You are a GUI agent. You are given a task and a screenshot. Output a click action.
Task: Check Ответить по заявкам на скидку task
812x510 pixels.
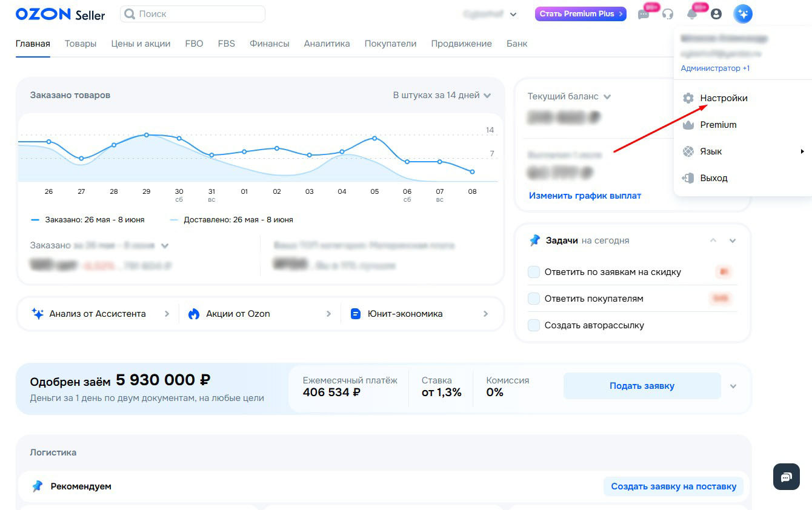(534, 272)
